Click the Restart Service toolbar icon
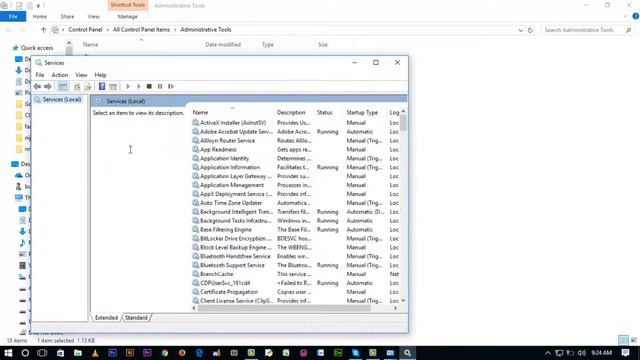640x360 pixels. click(171, 87)
